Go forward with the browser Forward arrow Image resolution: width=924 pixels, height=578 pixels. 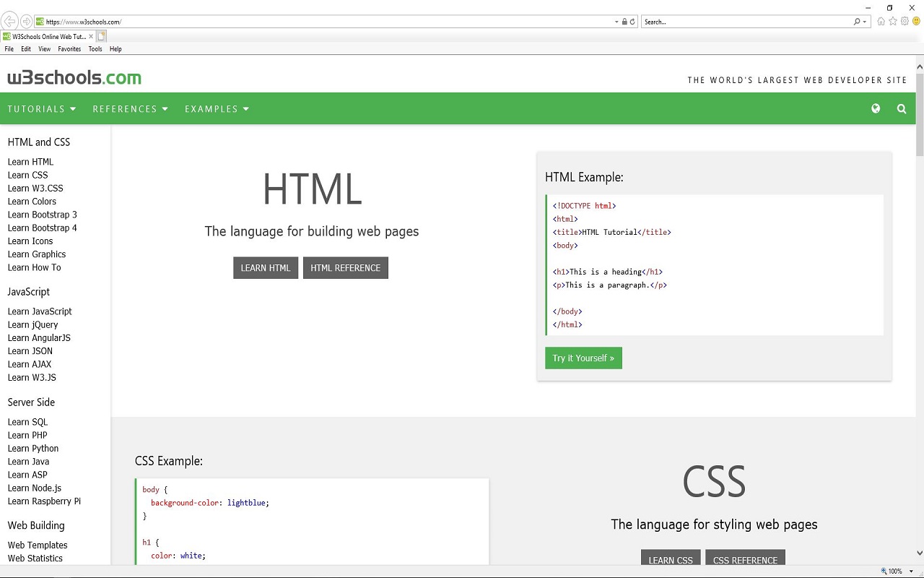(x=27, y=22)
